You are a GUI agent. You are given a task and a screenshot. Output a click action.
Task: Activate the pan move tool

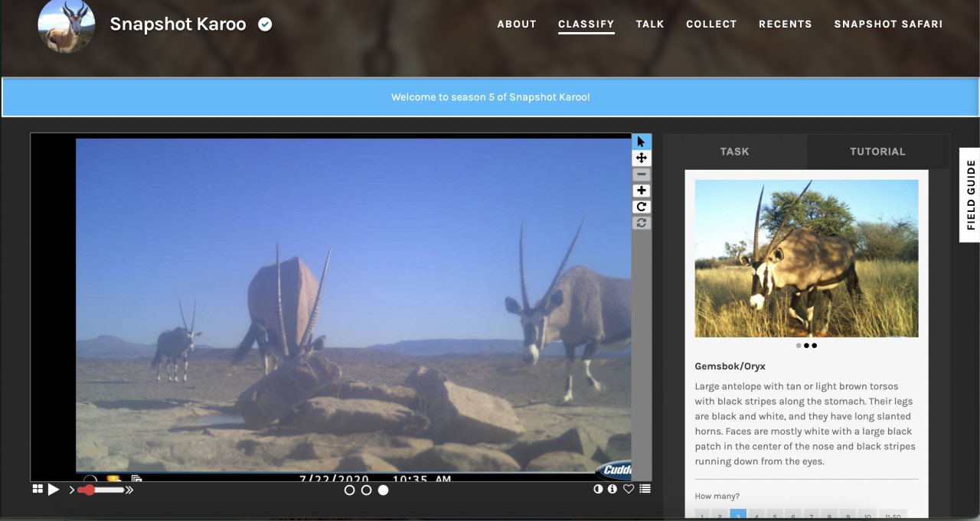pos(642,158)
